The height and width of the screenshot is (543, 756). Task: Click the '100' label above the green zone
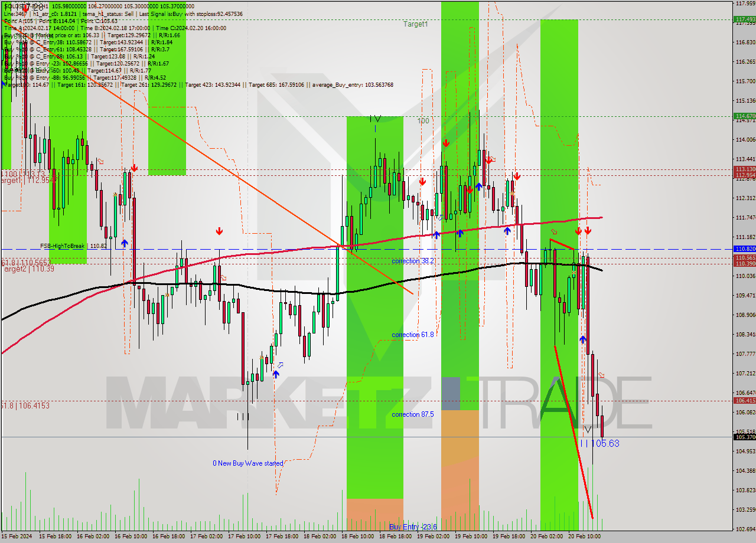[x=423, y=120]
